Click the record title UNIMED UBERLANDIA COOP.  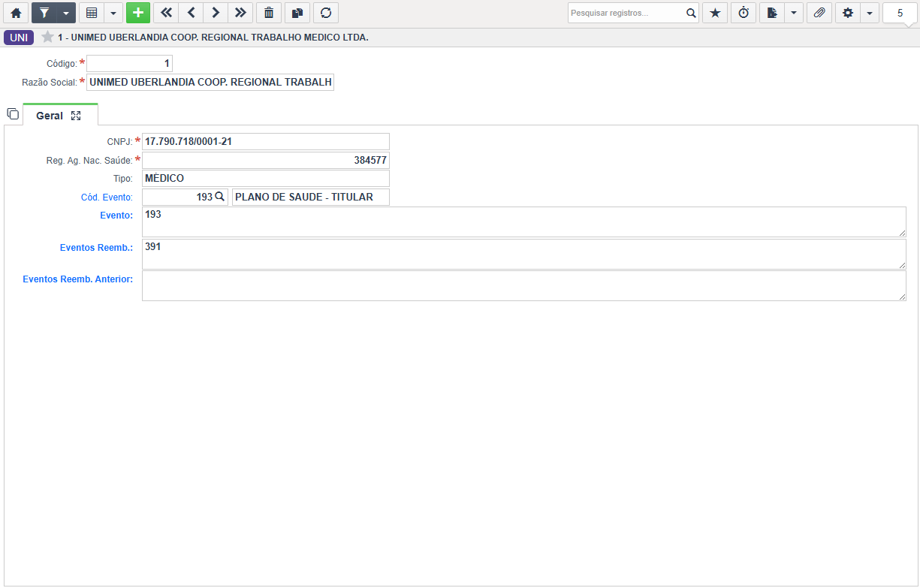[213, 37]
